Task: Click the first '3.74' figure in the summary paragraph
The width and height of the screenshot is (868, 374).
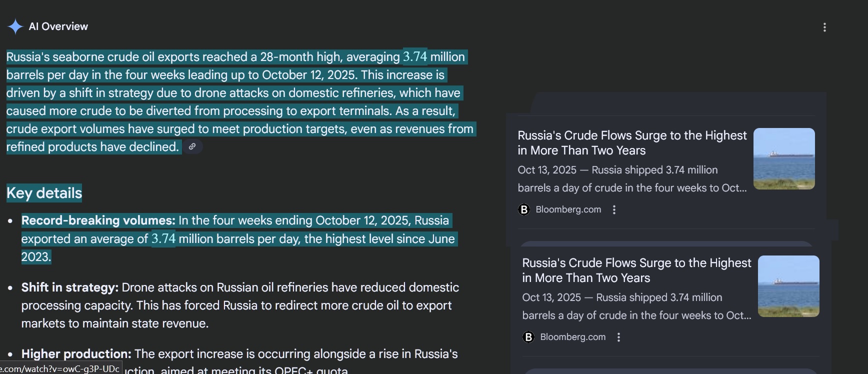Action: pos(415,57)
